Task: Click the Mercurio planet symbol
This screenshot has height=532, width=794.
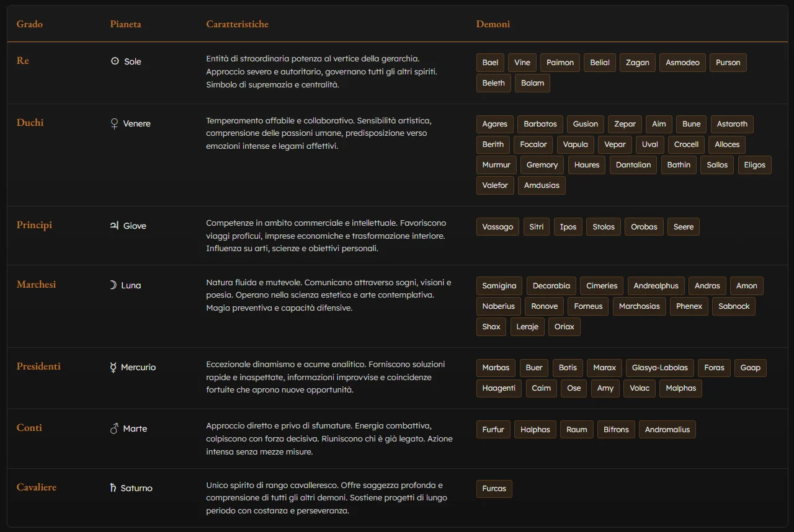Action: pos(113,367)
